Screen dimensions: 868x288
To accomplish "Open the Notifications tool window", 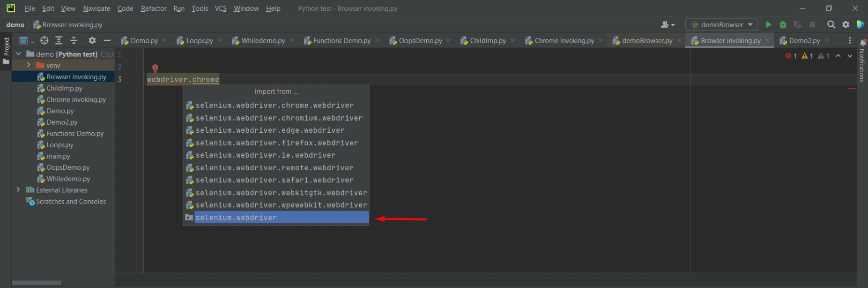I will tap(862, 60).
